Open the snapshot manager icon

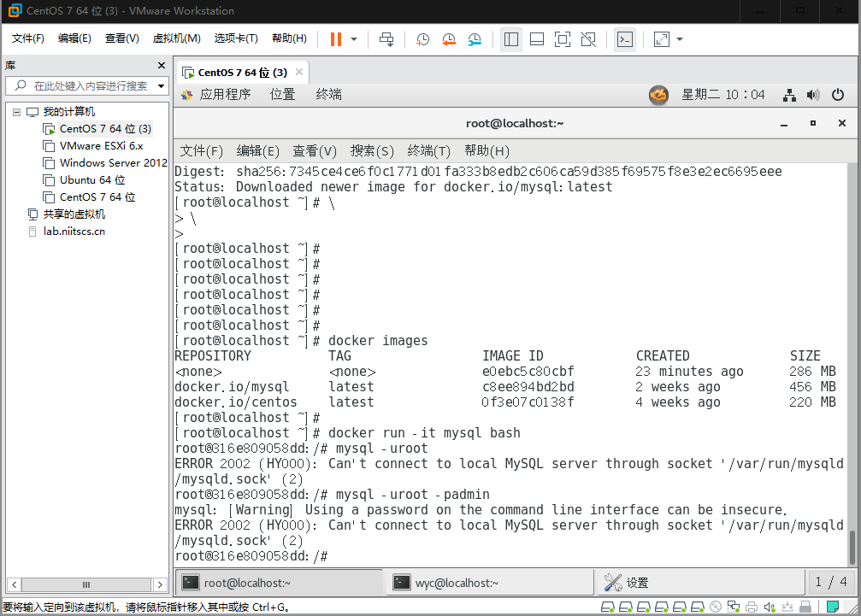point(475,39)
